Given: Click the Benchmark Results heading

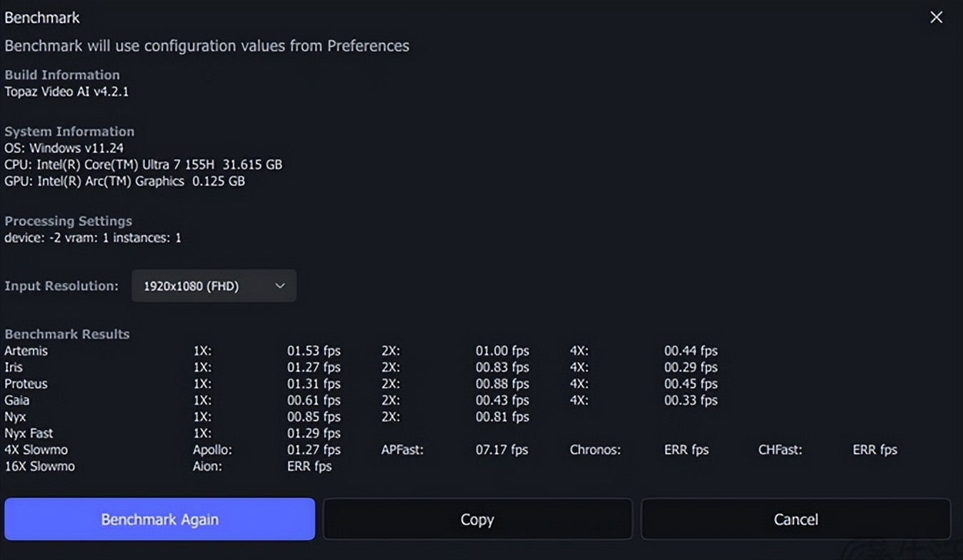Looking at the screenshot, I should 67,334.
